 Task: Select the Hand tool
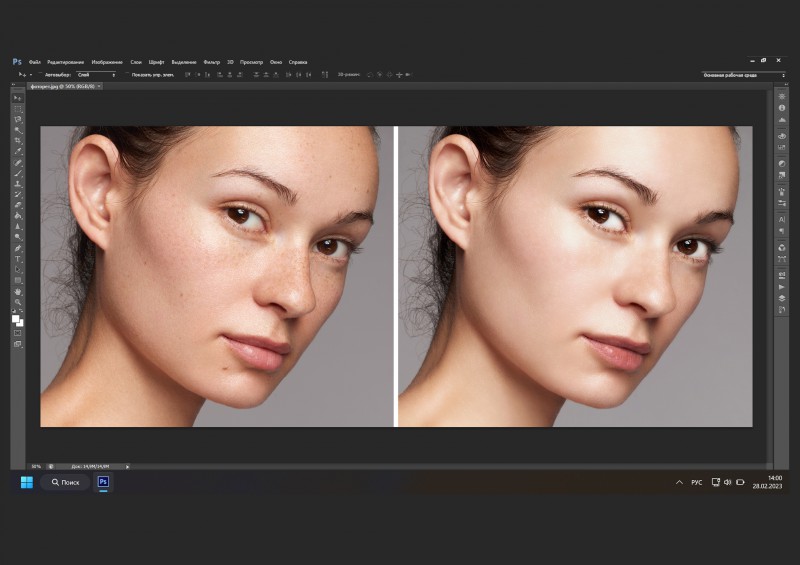[18, 291]
